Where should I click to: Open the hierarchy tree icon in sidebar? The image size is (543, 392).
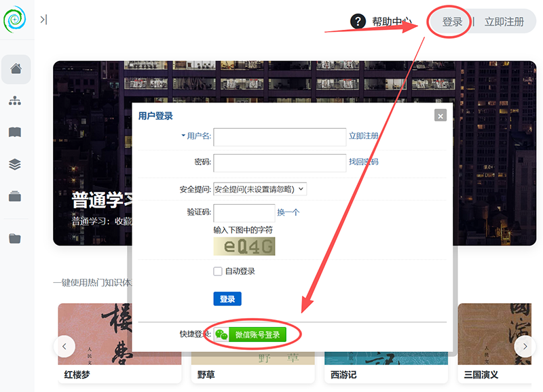pyautogui.click(x=15, y=100)
